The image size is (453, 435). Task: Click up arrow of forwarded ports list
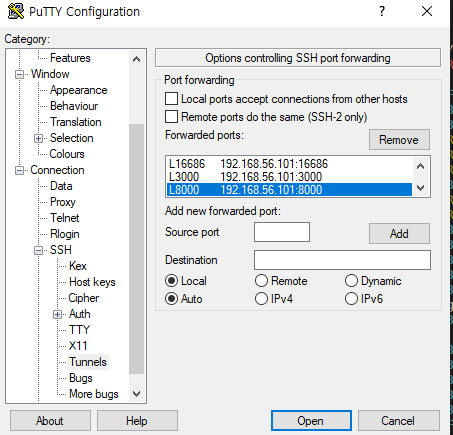[421, 166]
